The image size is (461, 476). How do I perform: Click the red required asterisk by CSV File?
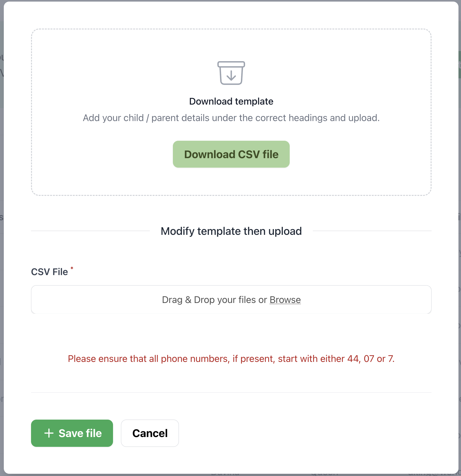(x=72, y=269)
